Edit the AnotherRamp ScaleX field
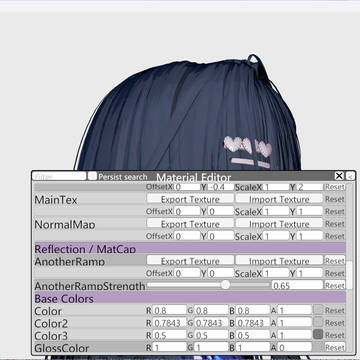Image resolution: width=360 pixels, height=360 pixels. pyautogui.click(x=276, y=273)
